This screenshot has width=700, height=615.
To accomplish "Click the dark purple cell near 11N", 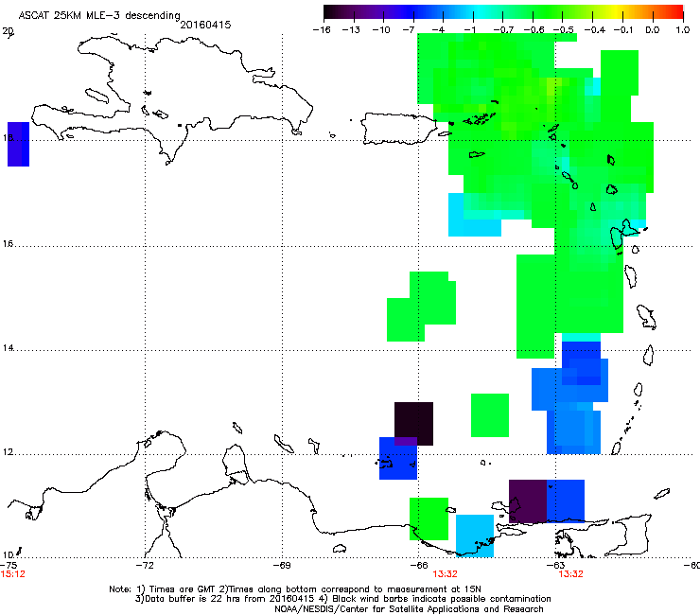I will point(528,501).
